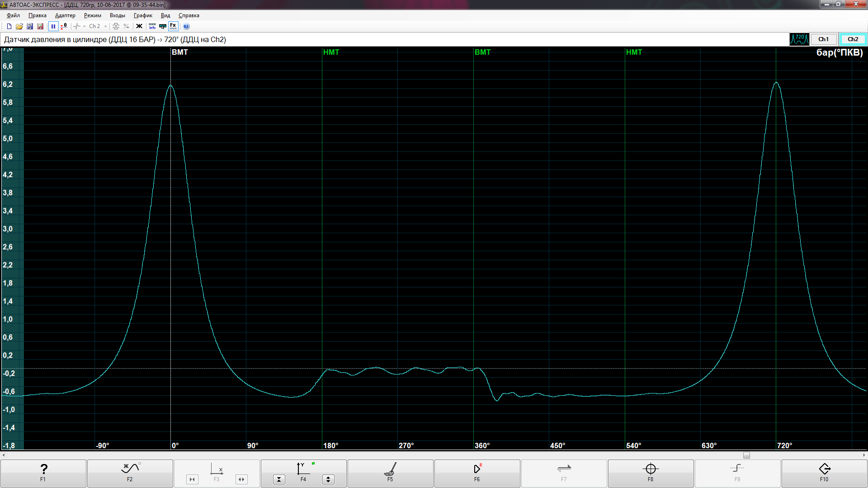Viewport: 868px width, 488px height.
Task: Click the New file icon
Action: coord(9,26)
